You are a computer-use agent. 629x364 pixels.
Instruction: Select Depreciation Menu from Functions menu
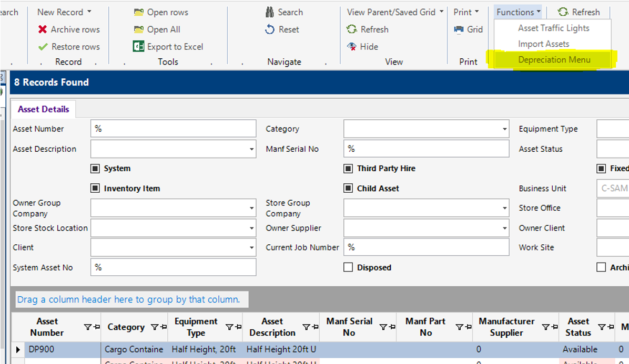pos(554,60)
